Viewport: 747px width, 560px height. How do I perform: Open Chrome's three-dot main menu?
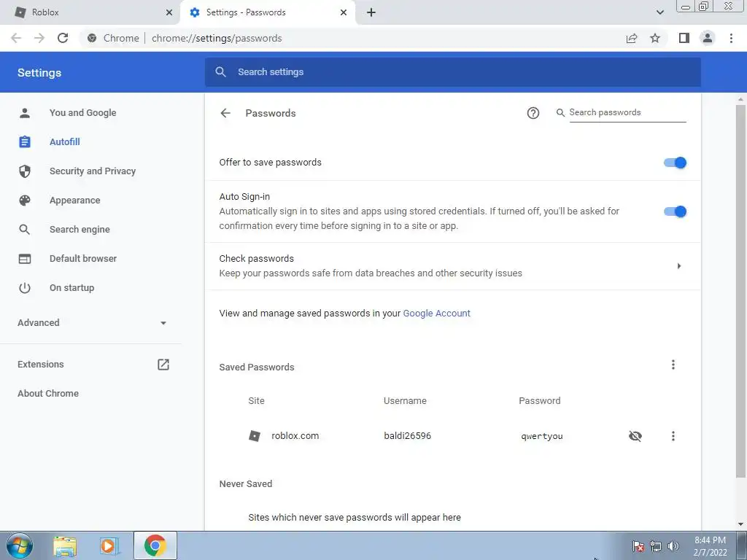(731, 38)
